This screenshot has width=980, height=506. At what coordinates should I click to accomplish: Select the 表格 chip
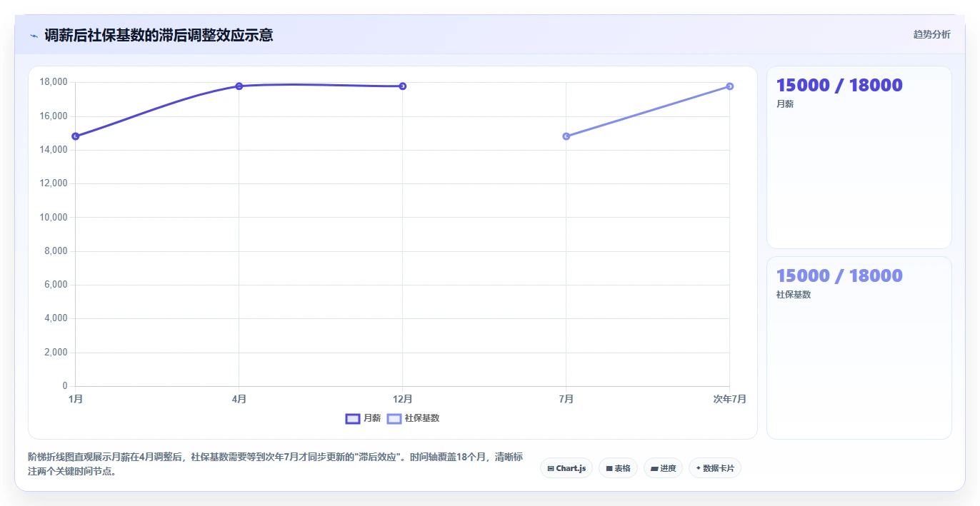tap(618, 468)
